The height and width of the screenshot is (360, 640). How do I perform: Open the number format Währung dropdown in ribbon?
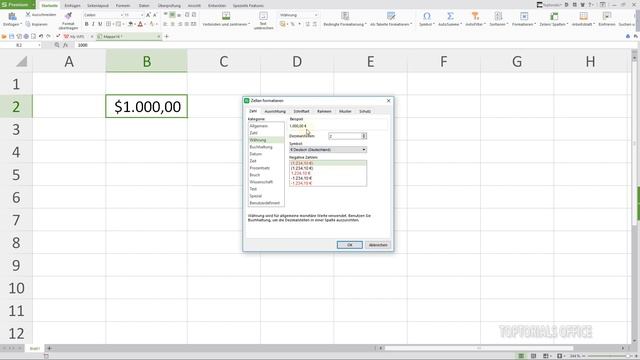(x=316, y=15)
